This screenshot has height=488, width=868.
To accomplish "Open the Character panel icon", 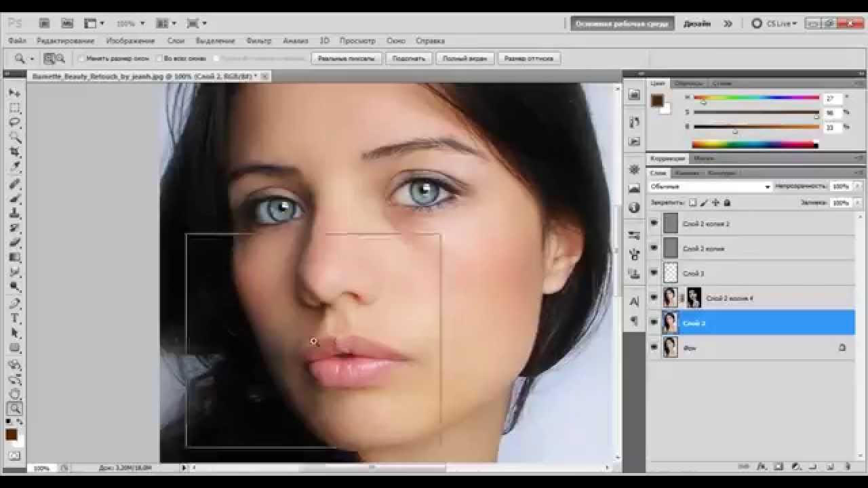I will pyautogui.click(x=634, y=301).
